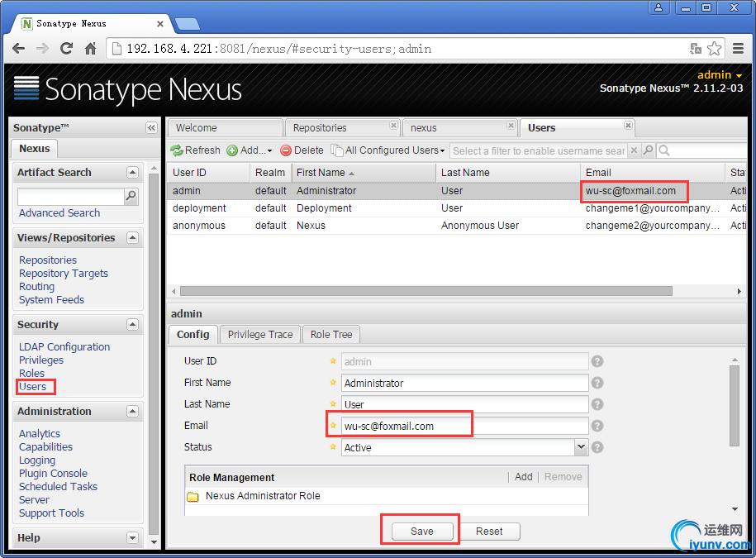The width and height of the screenshot is (756, 558).
Task: Click the user table horizontal scrollbar
Action: pos(426,291)
